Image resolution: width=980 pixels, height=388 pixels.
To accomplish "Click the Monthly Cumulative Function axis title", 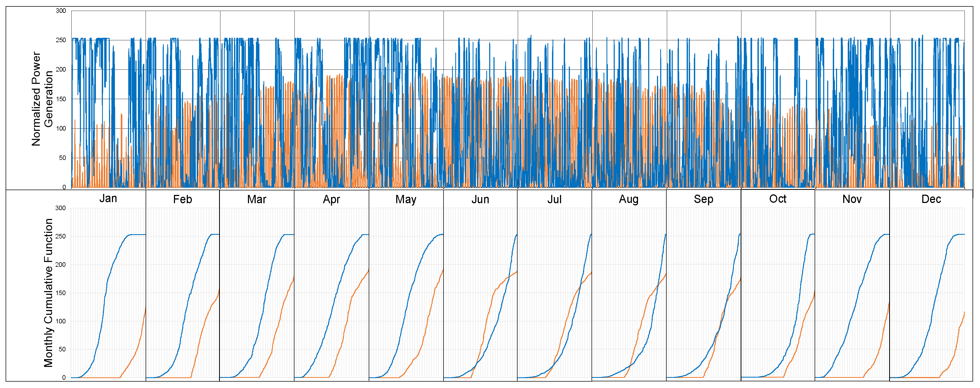I will pyautogui.click(x=48, y=293).
